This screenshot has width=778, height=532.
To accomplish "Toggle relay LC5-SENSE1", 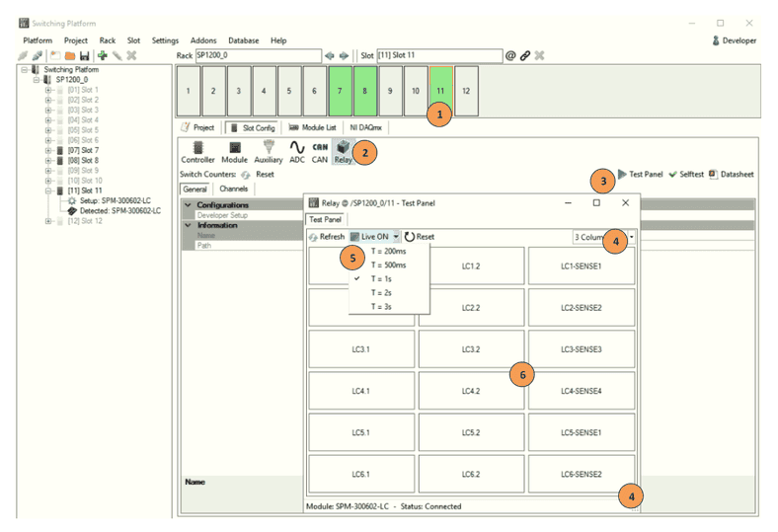I will click(581, 433).
